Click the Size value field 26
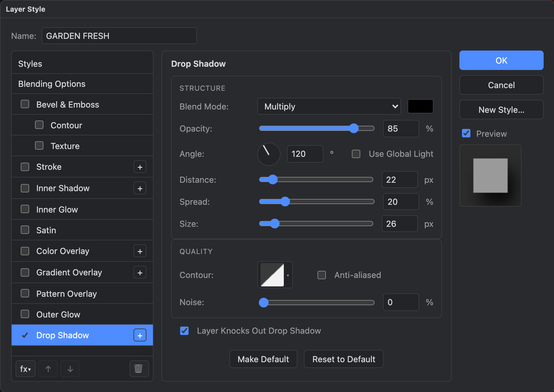The image size is (554, 392). pyautogui.click(x=399, y=224)
